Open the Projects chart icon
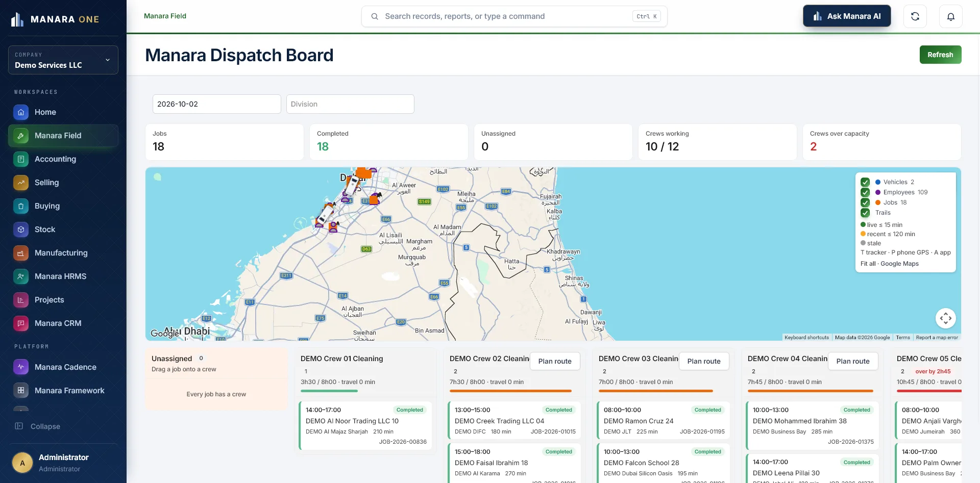Screen dimensions: 980x483 point(21,300)
